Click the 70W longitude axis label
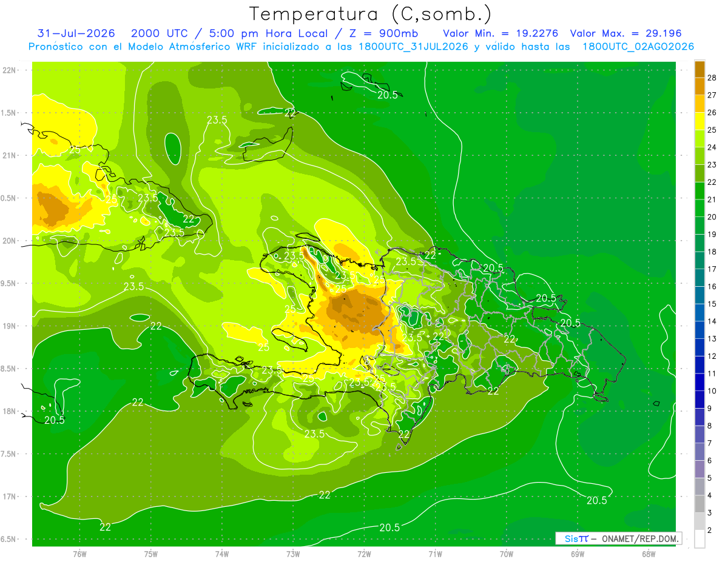728x562 pixels. (x=507, y=554)
